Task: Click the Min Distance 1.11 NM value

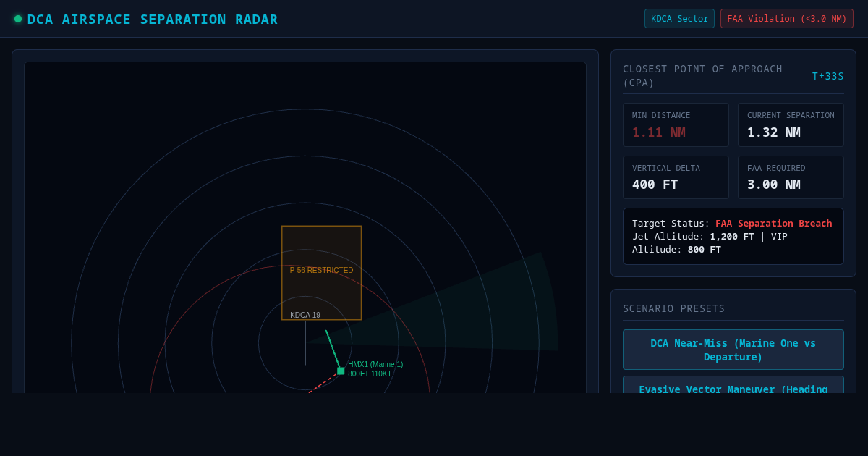Action: tap(658, 132)
